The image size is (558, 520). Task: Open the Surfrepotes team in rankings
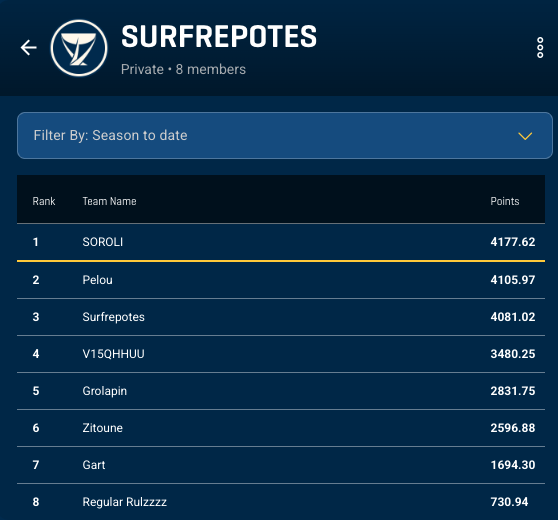coord(281,317)
